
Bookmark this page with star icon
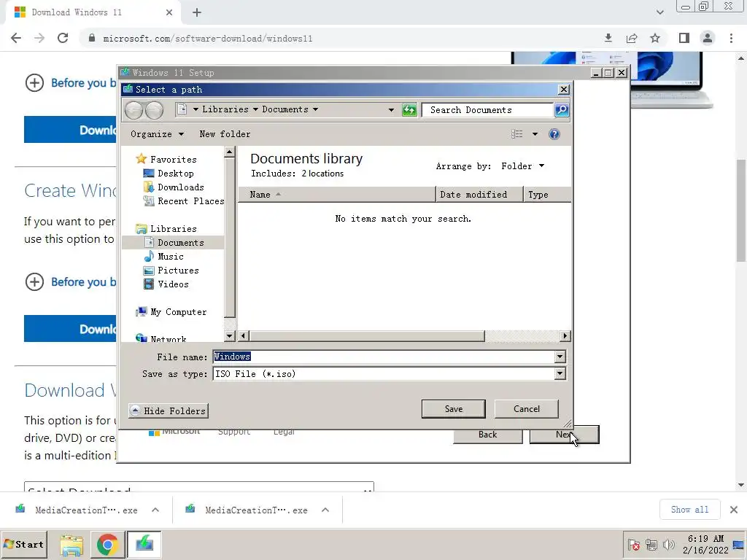point(655,38)
